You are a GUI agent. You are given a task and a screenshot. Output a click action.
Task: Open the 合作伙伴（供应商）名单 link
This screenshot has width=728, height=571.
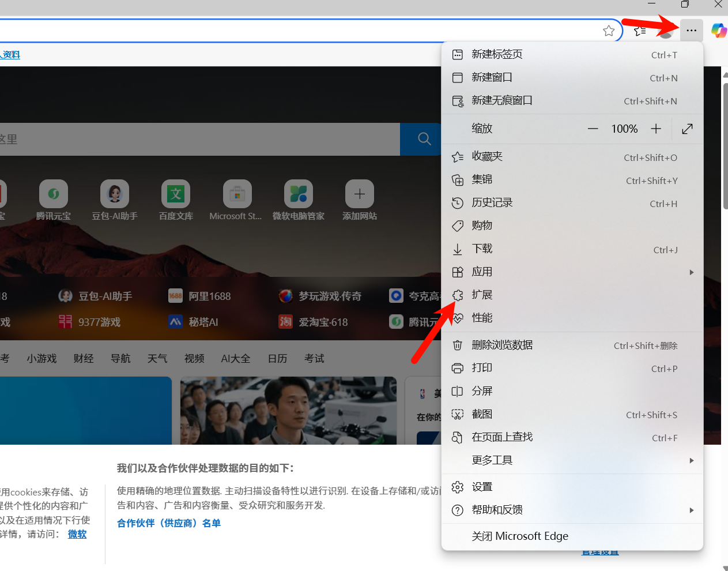(168, 523)
